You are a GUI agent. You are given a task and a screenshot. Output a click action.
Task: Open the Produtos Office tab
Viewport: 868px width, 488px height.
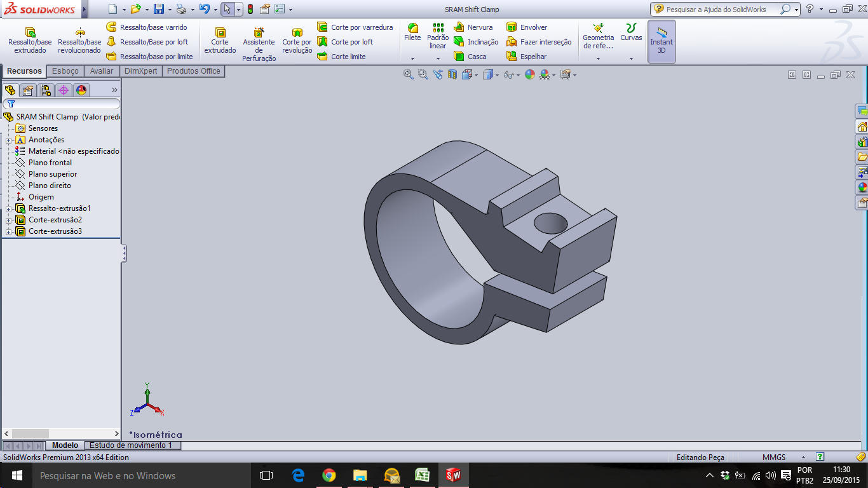tap(193, 71)
